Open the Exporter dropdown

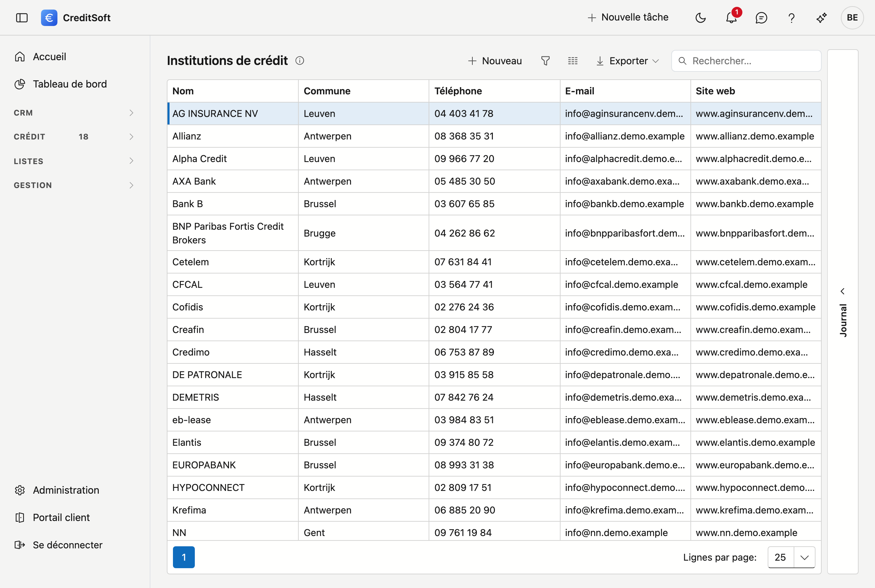click(628, 61)
